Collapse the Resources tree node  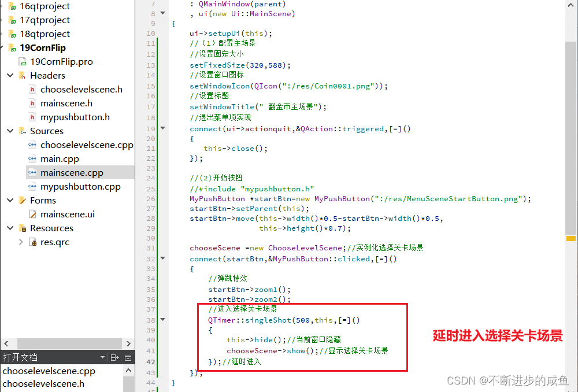coord(10,228)
